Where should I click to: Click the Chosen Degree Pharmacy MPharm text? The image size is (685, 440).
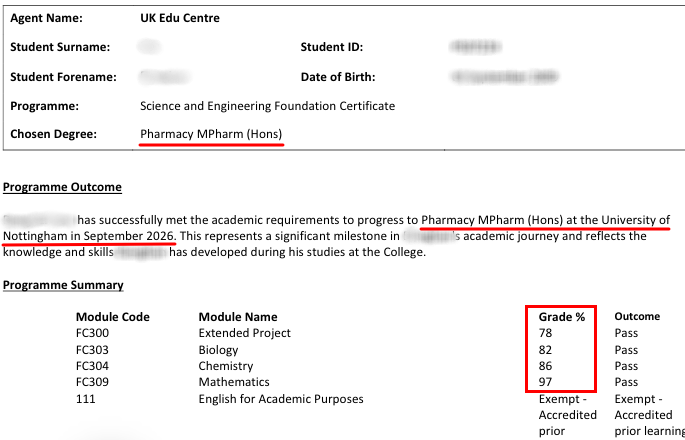211,134
